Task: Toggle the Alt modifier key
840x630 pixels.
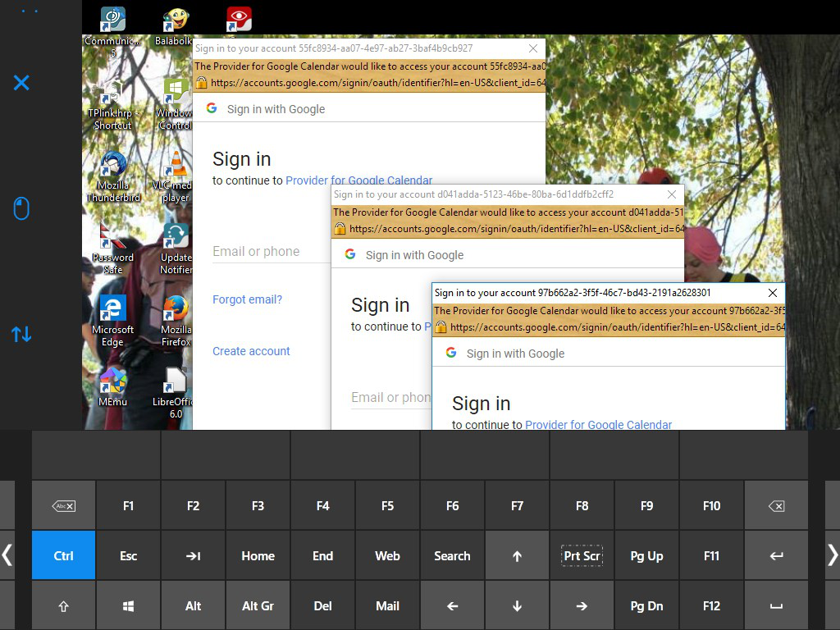Action: [193, 606]
